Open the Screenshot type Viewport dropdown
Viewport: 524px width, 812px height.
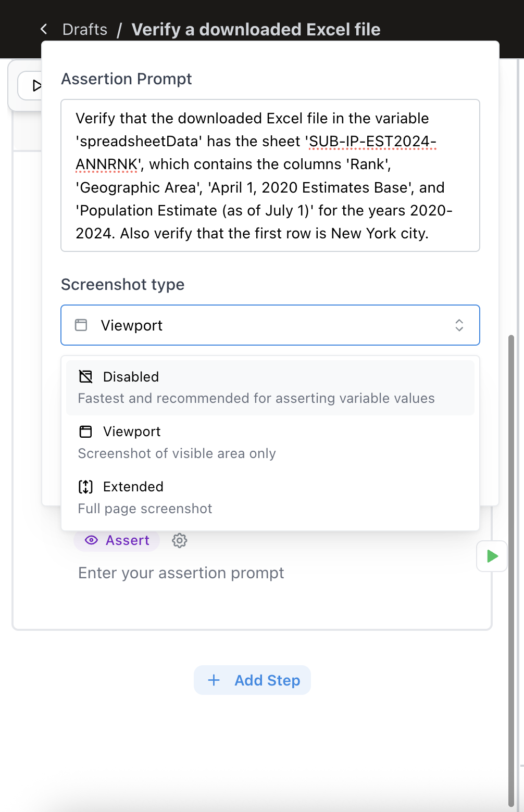click(270, 325)
